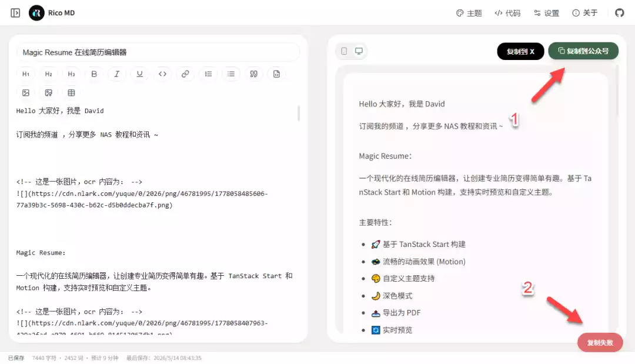This screenshot has width=635, height=364.
Task: Insert a code block
Action: [276, 74]
